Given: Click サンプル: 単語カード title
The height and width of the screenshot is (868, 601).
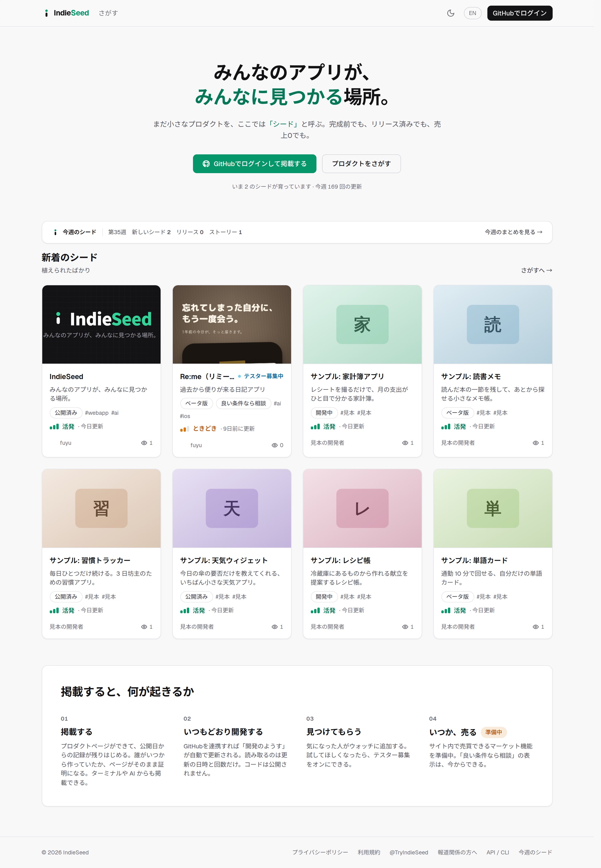Looking at the screenshot, I should pyautogui.click(x=474, y=560).
